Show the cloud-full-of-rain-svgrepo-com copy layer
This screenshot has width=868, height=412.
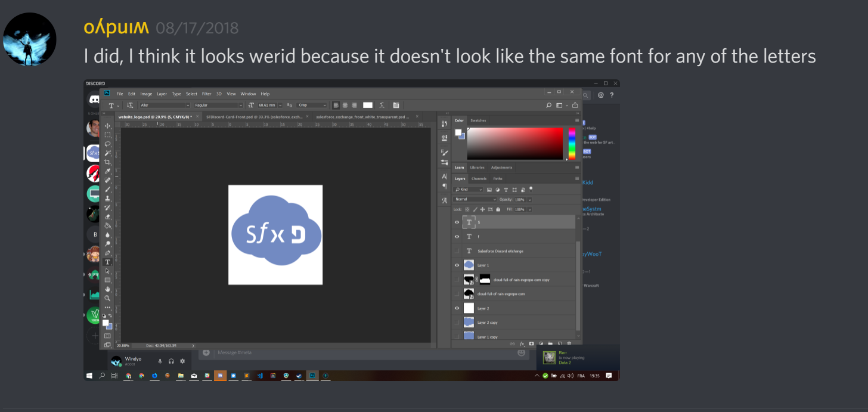(457, 280)
